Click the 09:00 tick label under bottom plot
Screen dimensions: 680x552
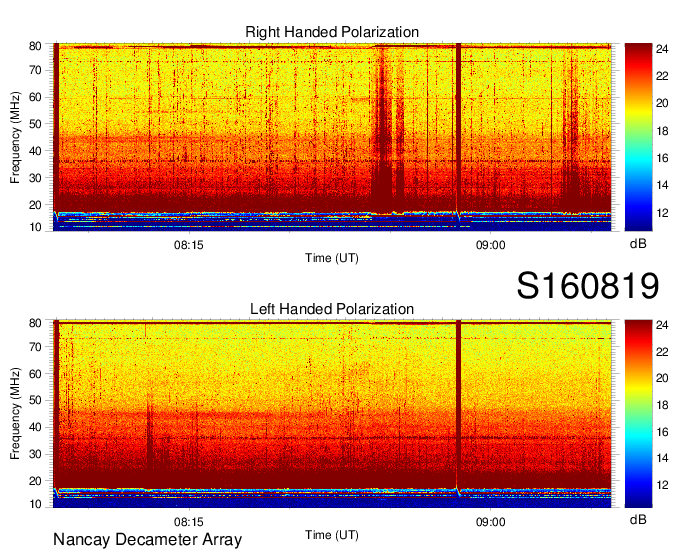(x=490, y=522)
